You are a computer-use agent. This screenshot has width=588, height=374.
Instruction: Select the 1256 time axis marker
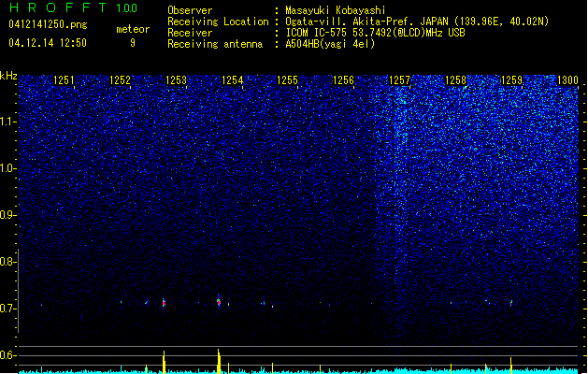tap(343, 80)
